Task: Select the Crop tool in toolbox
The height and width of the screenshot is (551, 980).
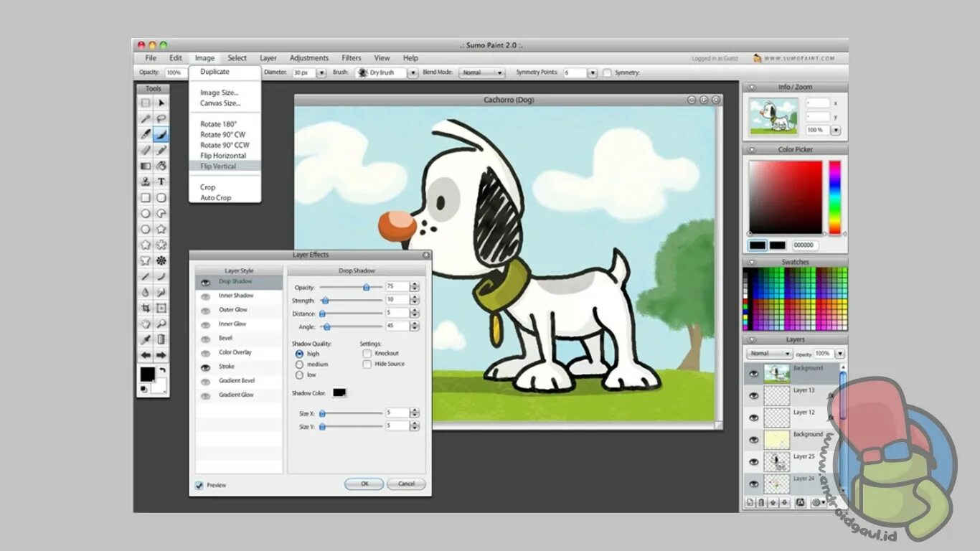Action: pyautogui.click(x=146, y=308)
